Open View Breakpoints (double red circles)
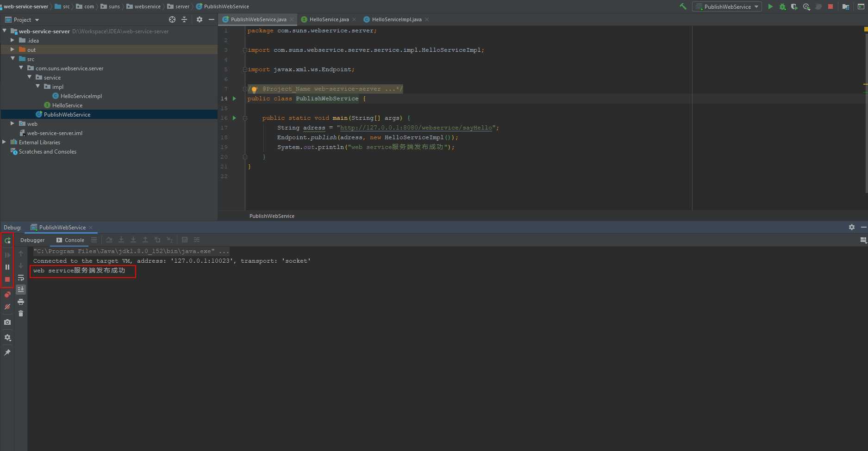 point(7,295)
